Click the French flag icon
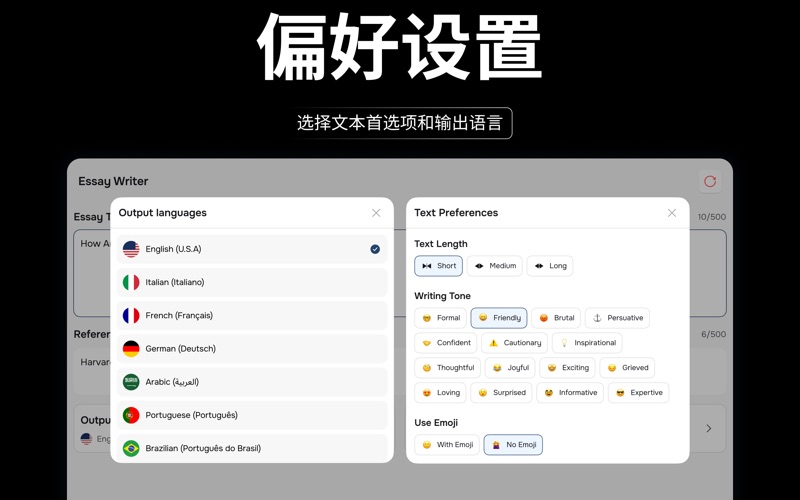800x500 pixels. (x=131, y=315)
